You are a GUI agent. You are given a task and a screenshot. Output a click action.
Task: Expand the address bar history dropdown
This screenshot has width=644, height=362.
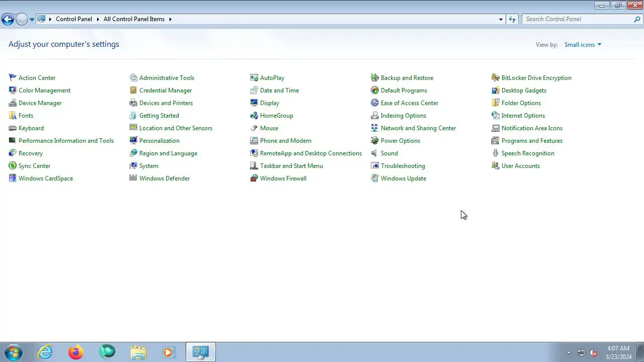pyautogui.click(x=501, y=19)
